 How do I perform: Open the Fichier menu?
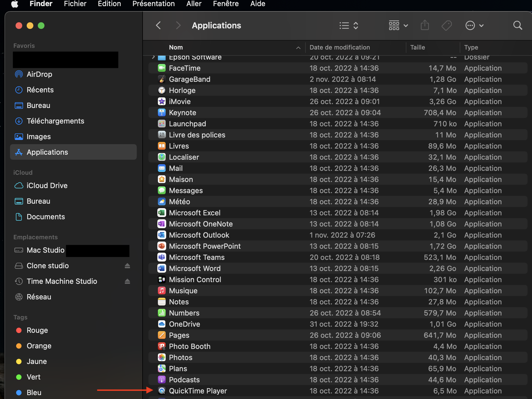(75, 4)
